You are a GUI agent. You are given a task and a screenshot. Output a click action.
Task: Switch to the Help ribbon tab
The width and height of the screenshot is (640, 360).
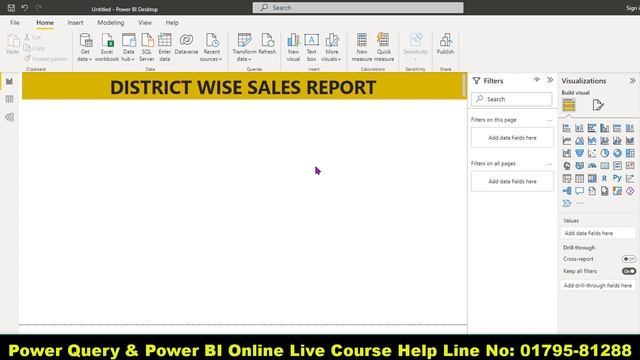(x=172, y=23)
